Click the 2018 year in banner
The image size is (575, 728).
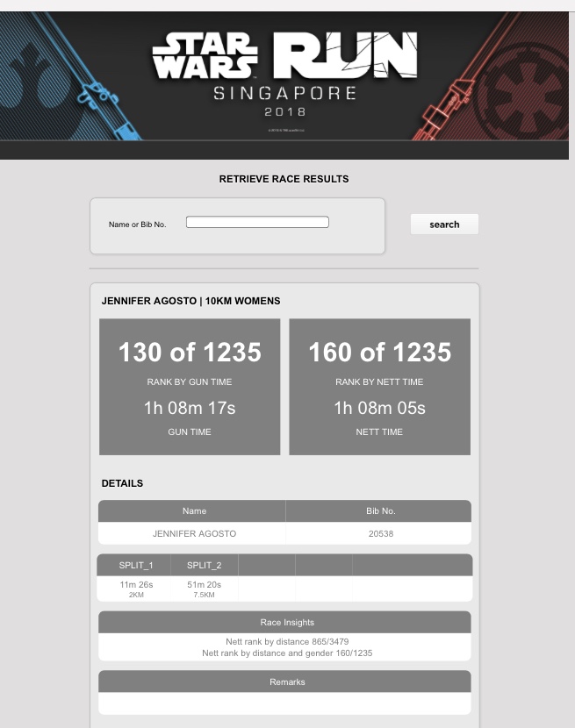tap(285, 112)
